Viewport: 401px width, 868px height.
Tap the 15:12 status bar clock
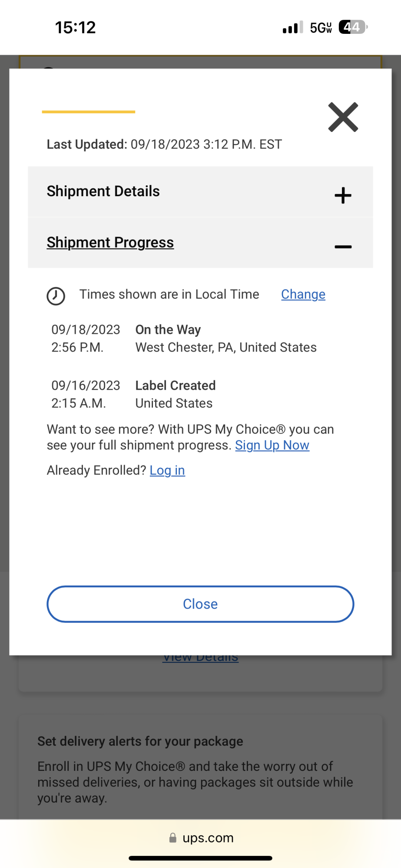pyautogui.click(x=75, y=27)
